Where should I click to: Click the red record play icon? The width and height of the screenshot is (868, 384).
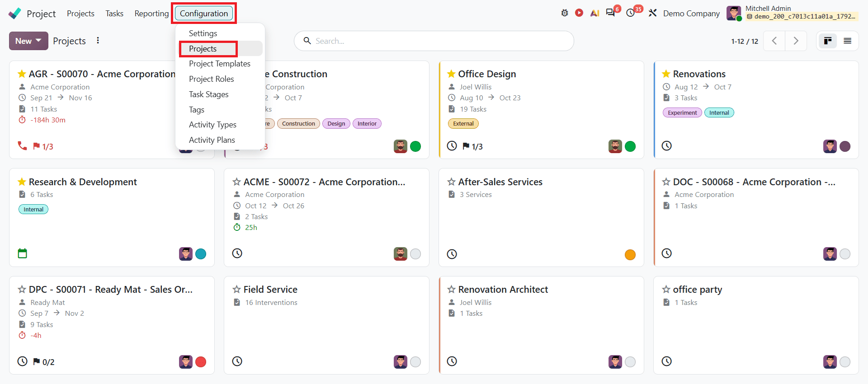[x=579, y=13]
